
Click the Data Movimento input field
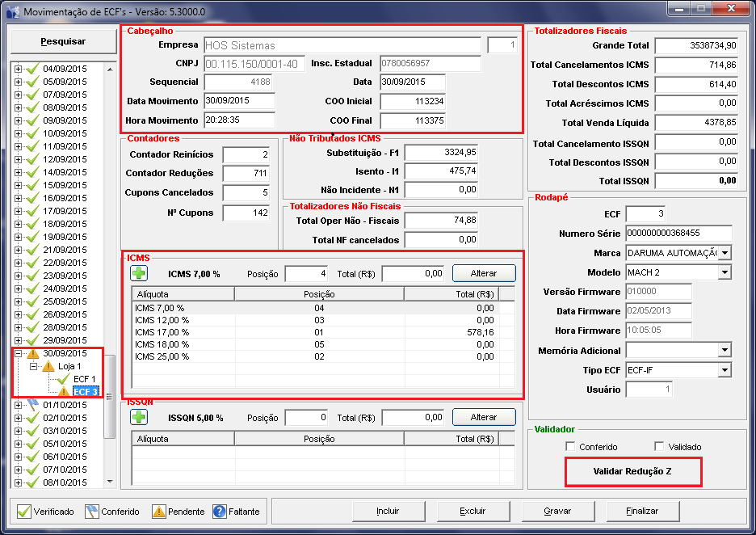(x=239, y=101)
